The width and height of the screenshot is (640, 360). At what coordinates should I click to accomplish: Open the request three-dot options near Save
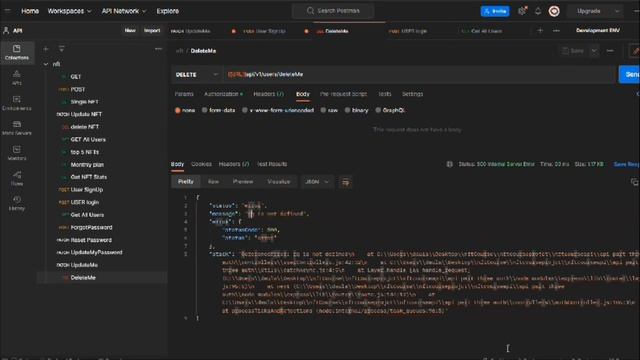coord(610,51)
